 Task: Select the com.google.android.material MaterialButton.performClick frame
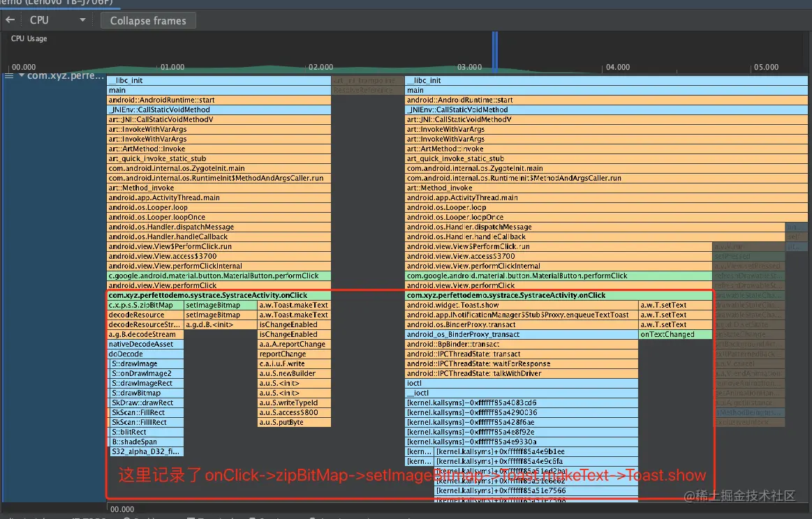coord(559,276)
